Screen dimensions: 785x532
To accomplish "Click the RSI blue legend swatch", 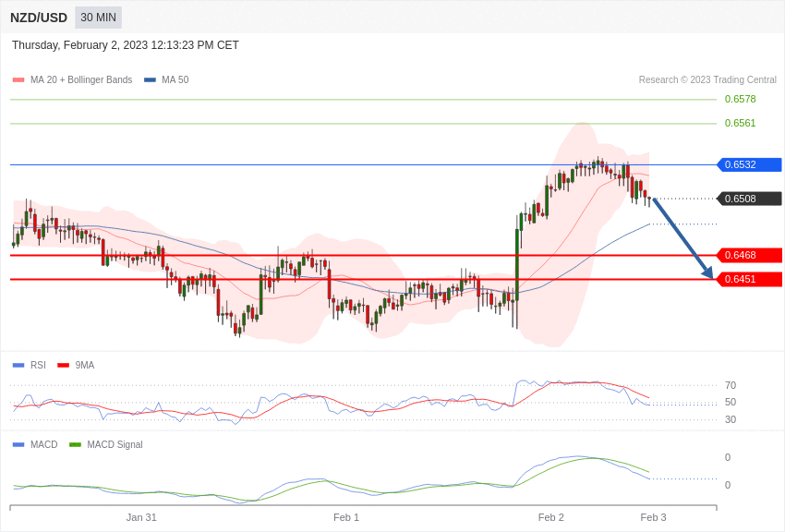I will point(18,366).
